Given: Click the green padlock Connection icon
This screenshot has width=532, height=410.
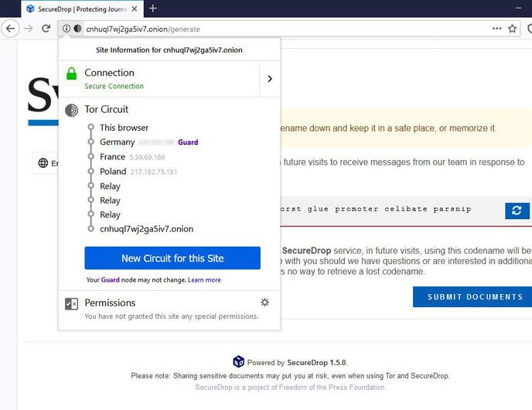Looking at the screenshot, I should tap(71, 74).
